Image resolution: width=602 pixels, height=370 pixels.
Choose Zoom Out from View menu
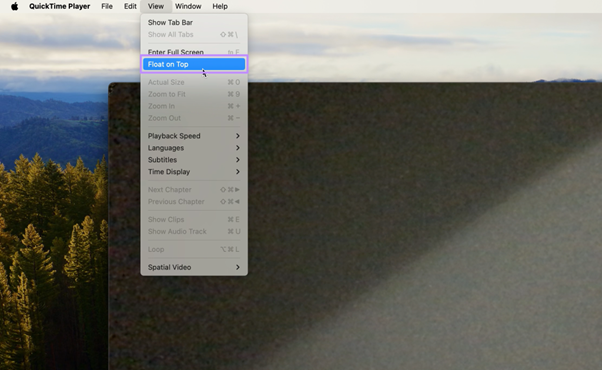(194, 118)
